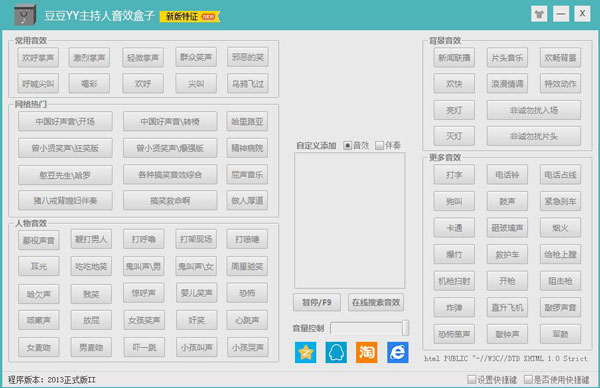
Task: Play the 做人厚道 clip
Action: [x=247, y=201]
